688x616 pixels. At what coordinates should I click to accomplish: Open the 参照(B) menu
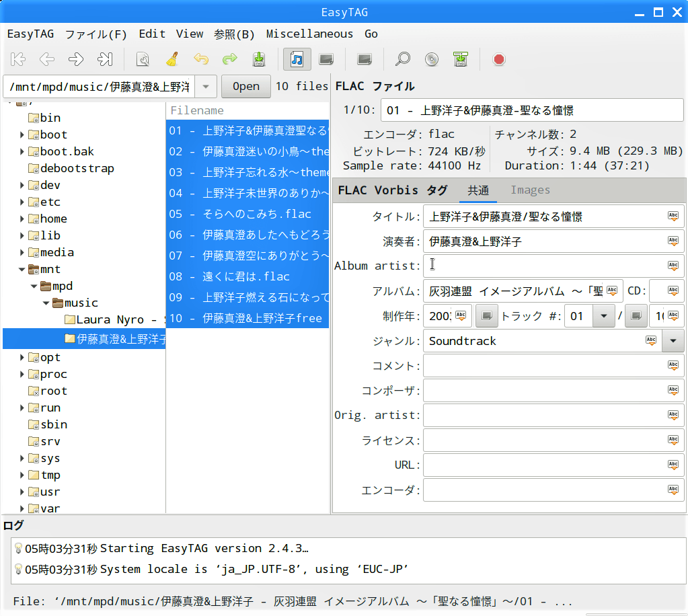(x=234, y=34)
